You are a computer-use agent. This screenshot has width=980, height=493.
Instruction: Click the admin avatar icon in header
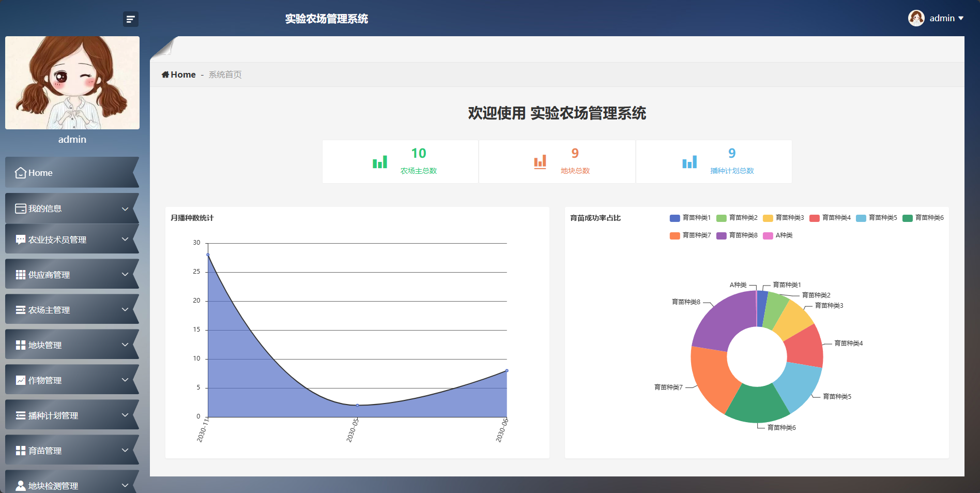(x=916, y=18)
